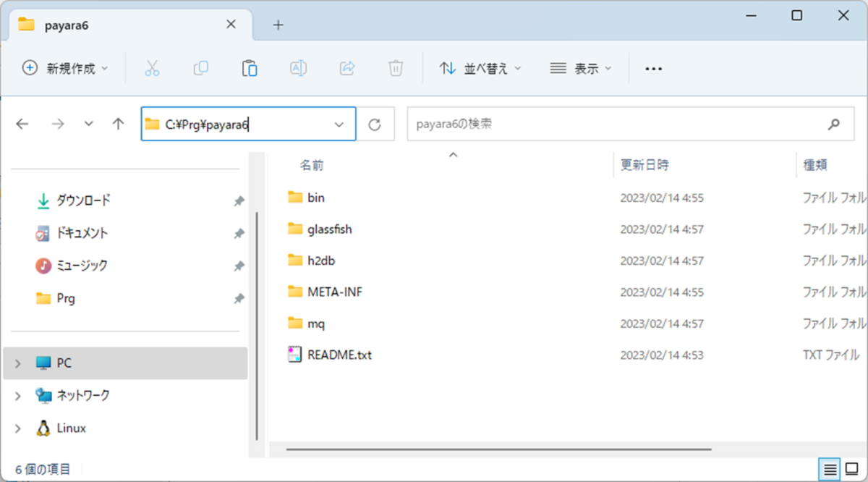
Task: Click README.txt date 2023/02/14 4:53
Action: [662, 355]
